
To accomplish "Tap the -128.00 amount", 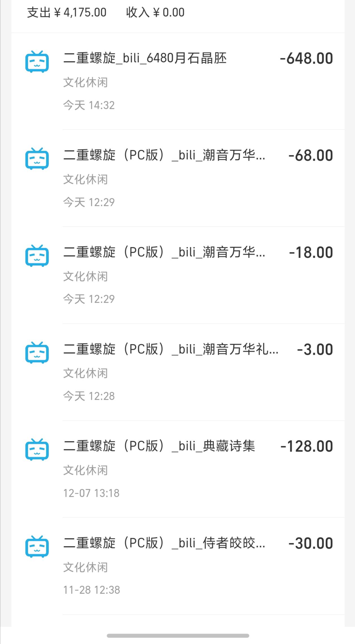I will point(307,446).
